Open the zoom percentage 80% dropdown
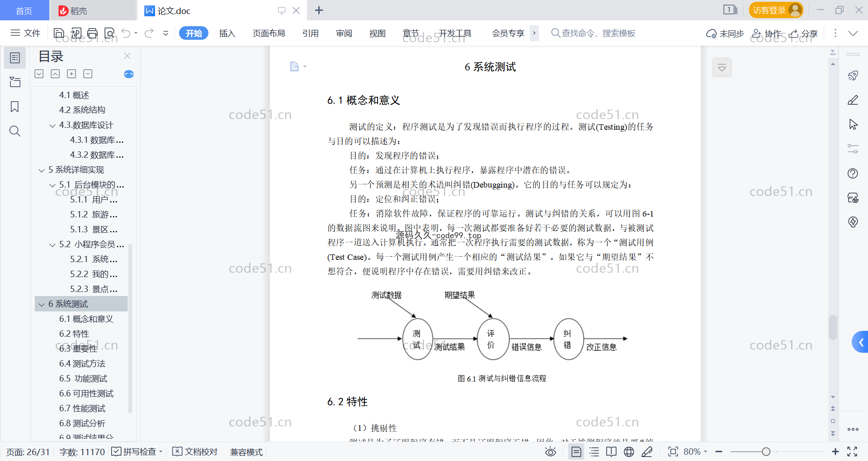Screen dimensions: 868x461 click(x=695, y=452)
